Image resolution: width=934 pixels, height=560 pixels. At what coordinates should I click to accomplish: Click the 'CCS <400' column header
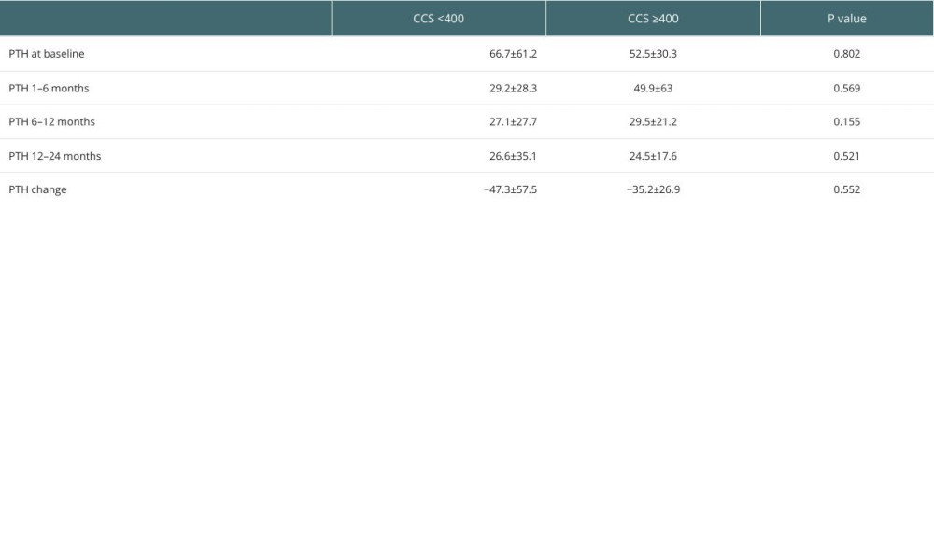[x=438, y=19]
